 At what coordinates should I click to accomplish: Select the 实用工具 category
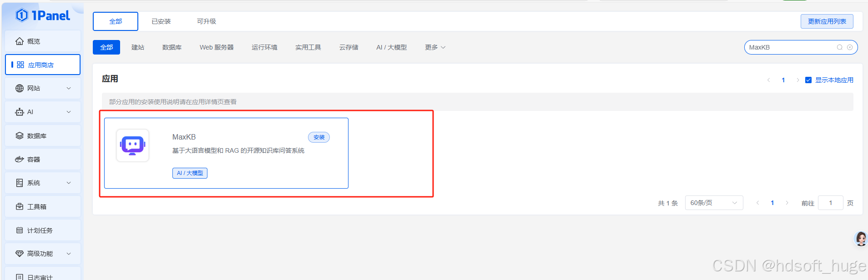[x=308, y=47]
